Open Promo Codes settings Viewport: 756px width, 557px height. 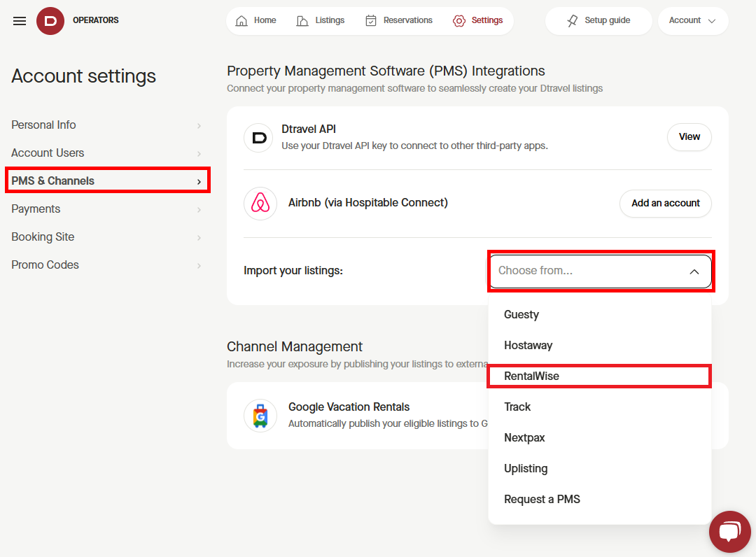108,265
